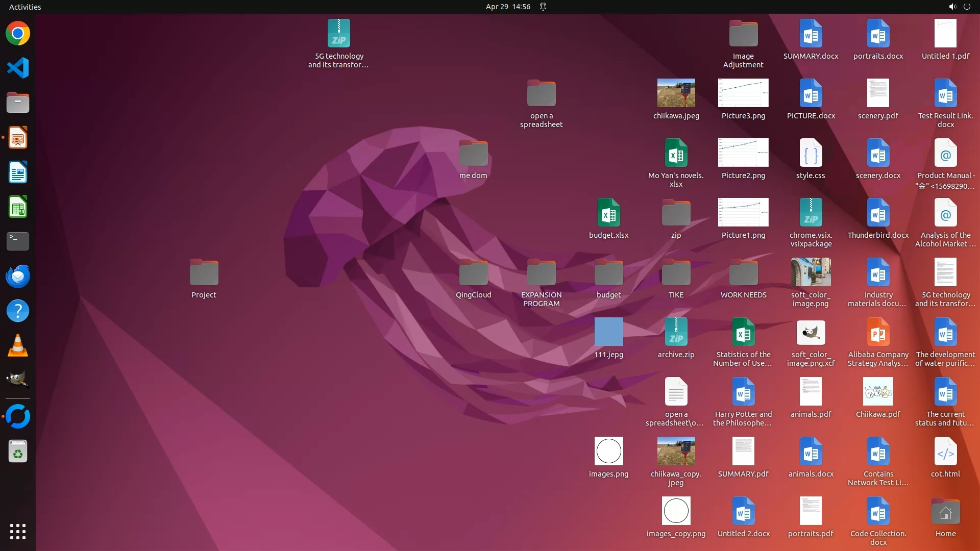Open the system power menu
The image size is (980, 551).
click(967, 7)
